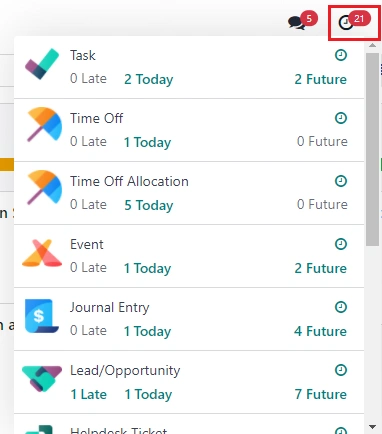Viewport: 382px width, 434px height.
Task: Click the scrollbar down arrow
Action: [x=373, y=427]
